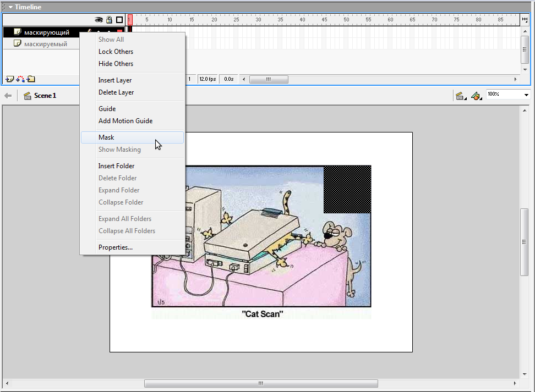Click the current frame number field
The height and width of the screenshot is (392, 535).
pos(190,79)
